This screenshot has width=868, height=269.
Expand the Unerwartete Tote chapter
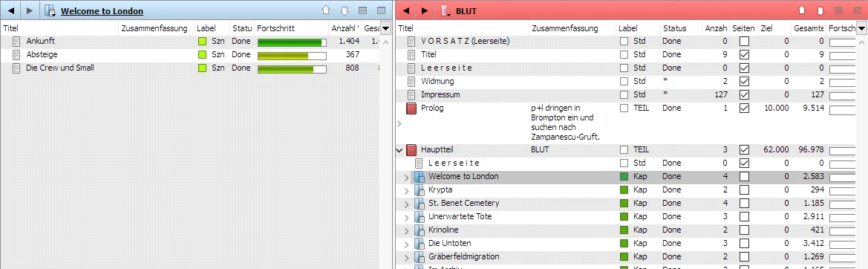pos(407,217)
